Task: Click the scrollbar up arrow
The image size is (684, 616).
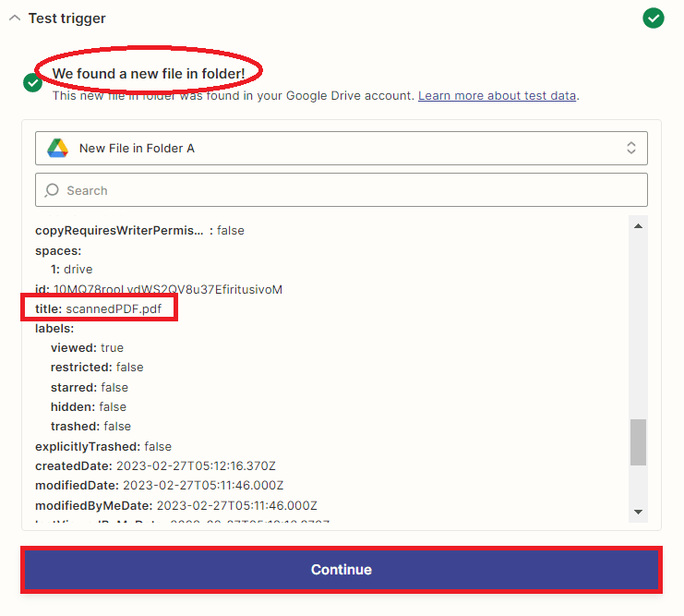Action: 638,225
